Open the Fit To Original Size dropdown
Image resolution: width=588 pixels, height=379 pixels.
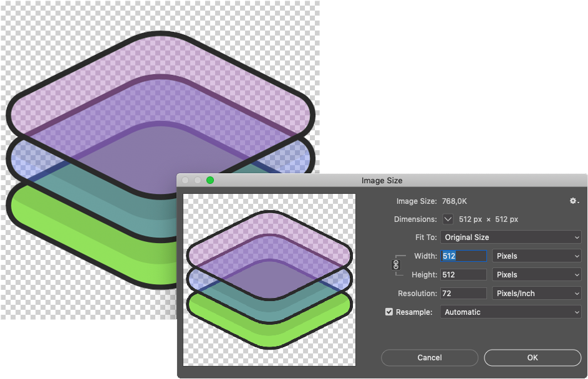(511, 237)
